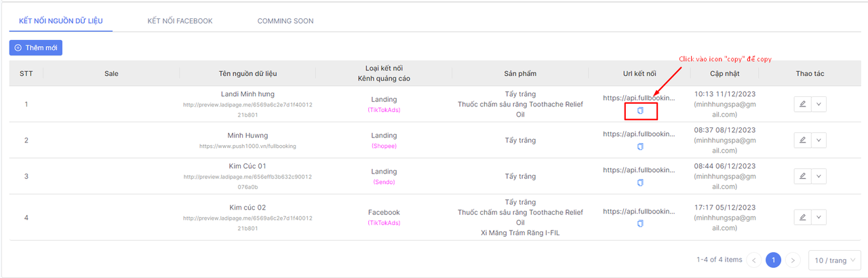Viewport: 868px width, 278px height.
Task: Go to page 1 in pagination
Action: coord(773,260)
